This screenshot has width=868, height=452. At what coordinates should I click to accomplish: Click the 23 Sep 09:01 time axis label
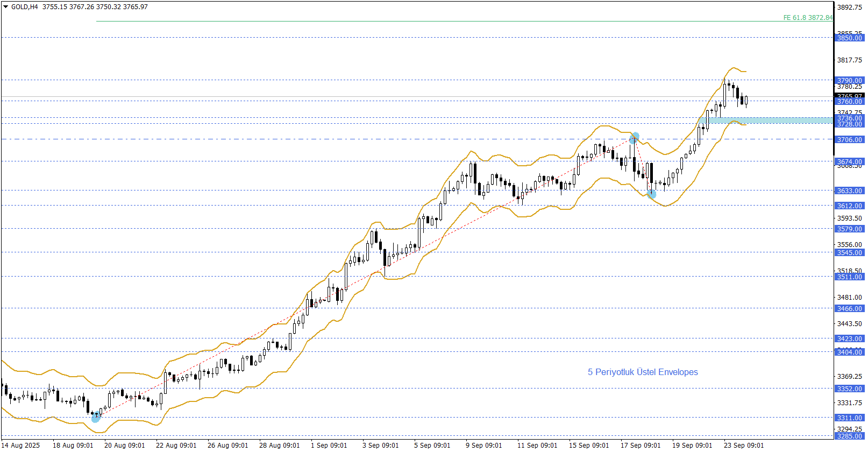[743, 445]
